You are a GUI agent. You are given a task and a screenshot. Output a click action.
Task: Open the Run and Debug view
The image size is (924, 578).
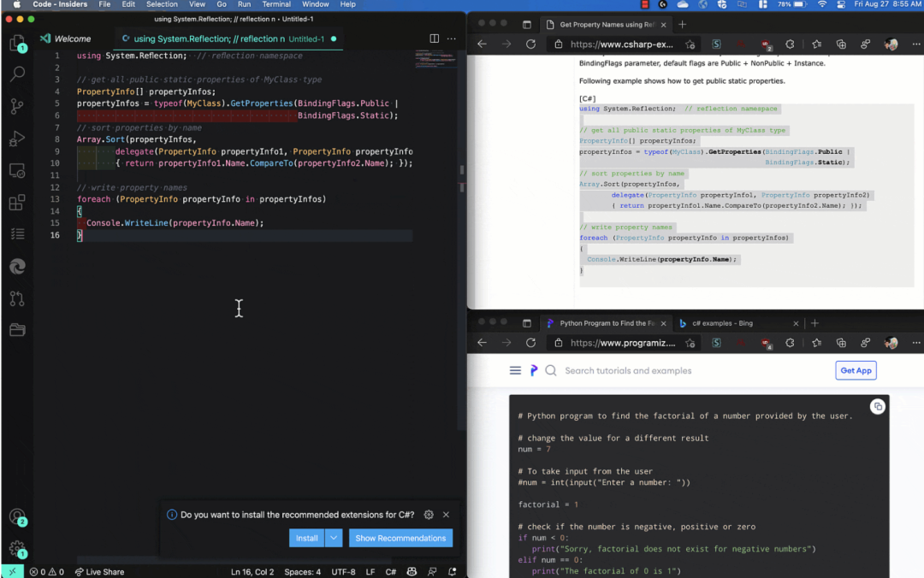[16, 139]
